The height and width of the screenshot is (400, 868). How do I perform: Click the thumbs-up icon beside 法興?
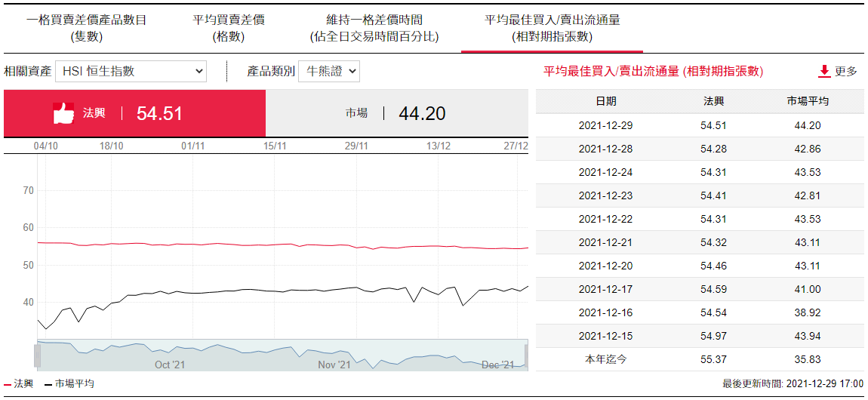[x=63, y=114]
